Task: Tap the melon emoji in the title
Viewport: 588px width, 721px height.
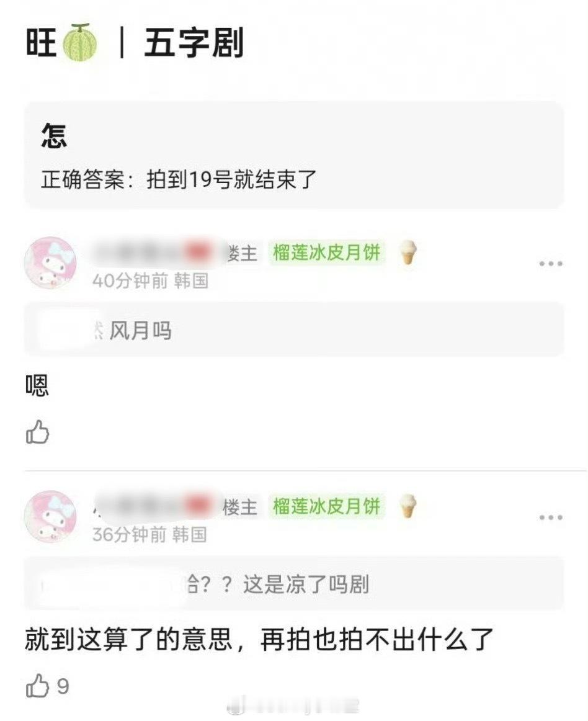Action: (80, 42)
